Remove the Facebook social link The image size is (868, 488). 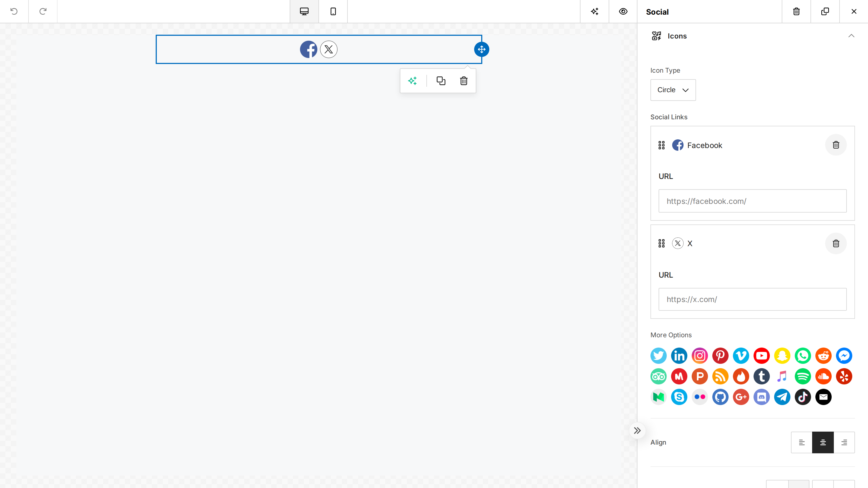point(836,145)
